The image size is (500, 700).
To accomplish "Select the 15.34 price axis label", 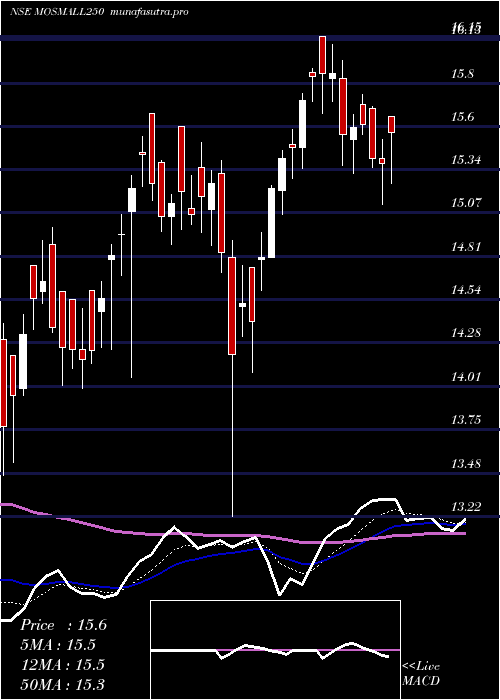I will [466, 160].
